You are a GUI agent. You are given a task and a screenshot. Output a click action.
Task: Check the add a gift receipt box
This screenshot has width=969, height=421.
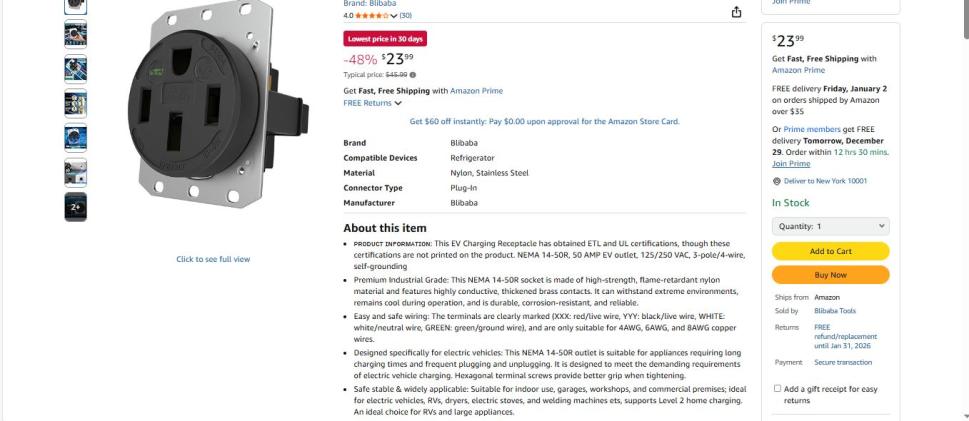point(778,388)
